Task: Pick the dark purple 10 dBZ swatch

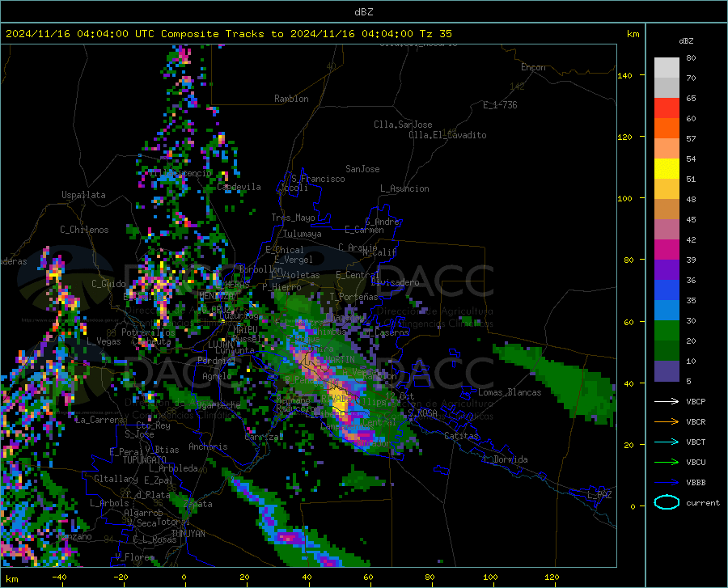Action: click(667, 370)
